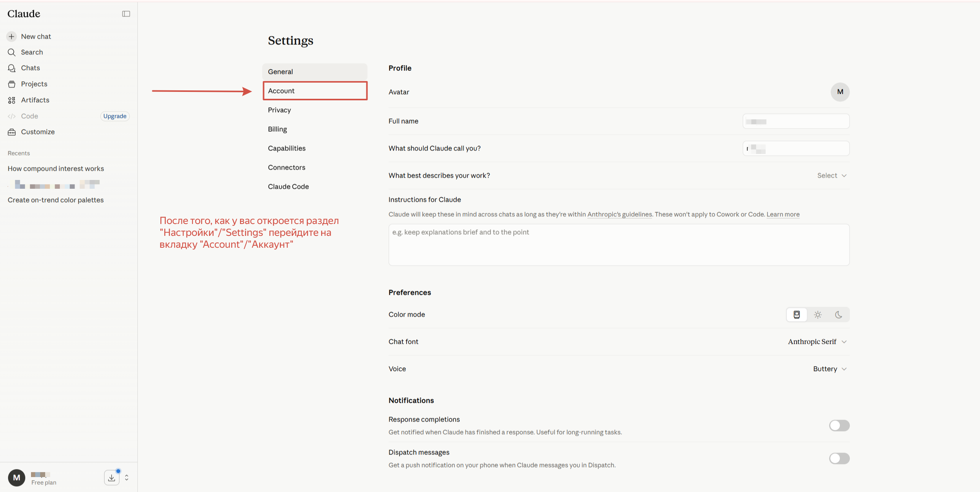Open the Chats bubble icon
This screenshot has width=980, height=492.
12,68
